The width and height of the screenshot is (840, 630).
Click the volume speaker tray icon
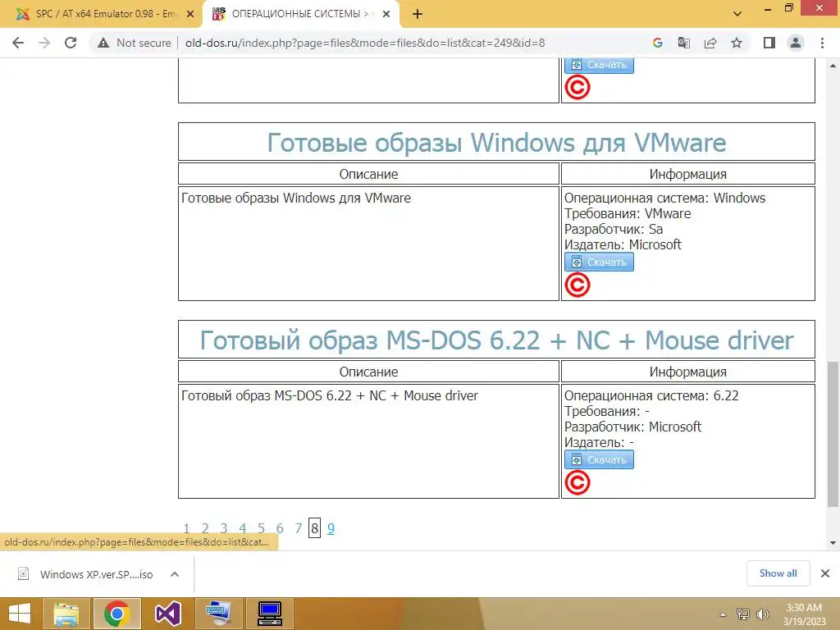pyautogui.click(x=762, y=614)
